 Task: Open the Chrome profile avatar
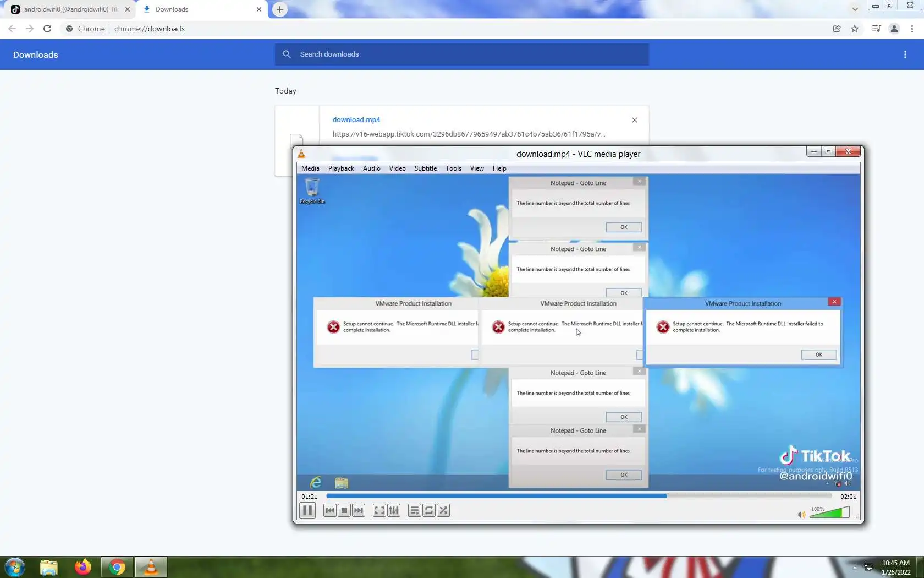tap(894, 29)
